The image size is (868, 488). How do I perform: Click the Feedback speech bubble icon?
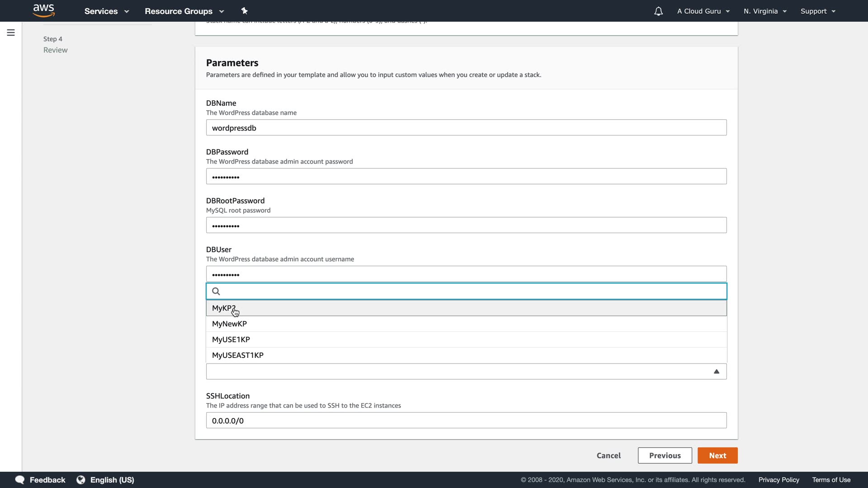click(x=20, y=480)
